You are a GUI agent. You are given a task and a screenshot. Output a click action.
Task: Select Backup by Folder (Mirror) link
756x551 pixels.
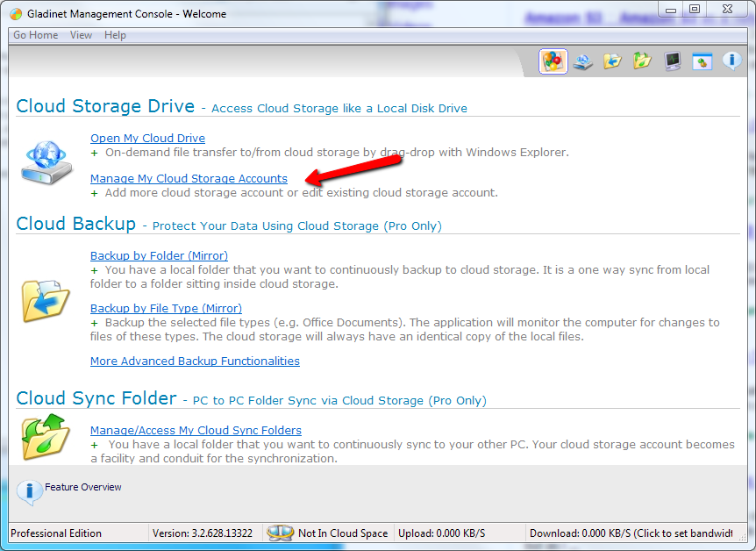[x=159, y=255]
